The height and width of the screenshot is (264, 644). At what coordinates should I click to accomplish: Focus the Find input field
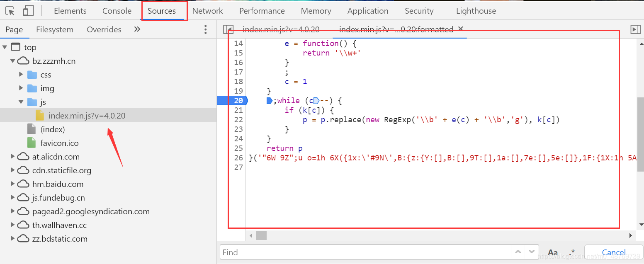coord(365,252)
